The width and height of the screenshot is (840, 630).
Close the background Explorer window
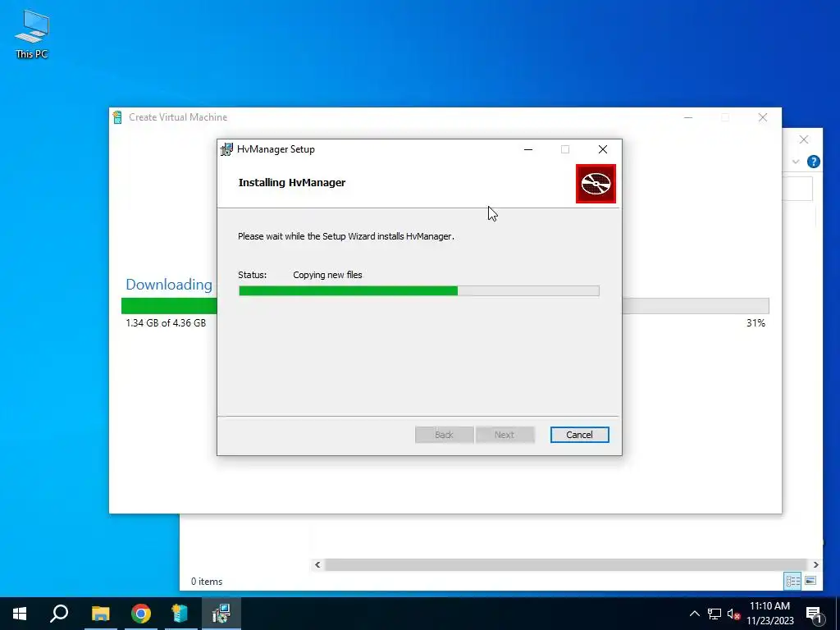[x=804, y=139]
